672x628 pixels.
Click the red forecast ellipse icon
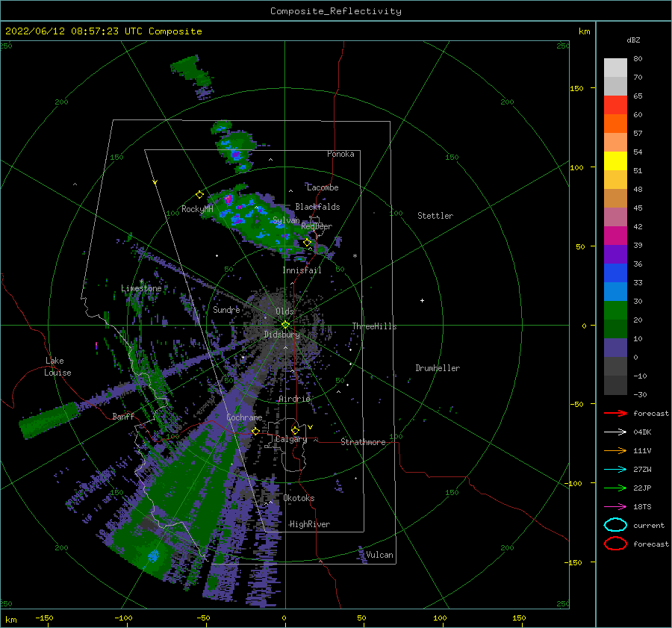pyautogui.click(x=615, y=544)
